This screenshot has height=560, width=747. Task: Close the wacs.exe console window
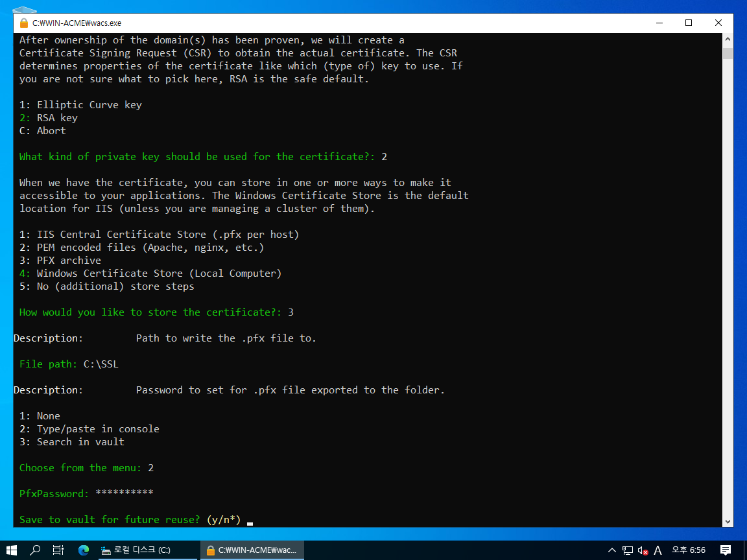click(718, 23)
